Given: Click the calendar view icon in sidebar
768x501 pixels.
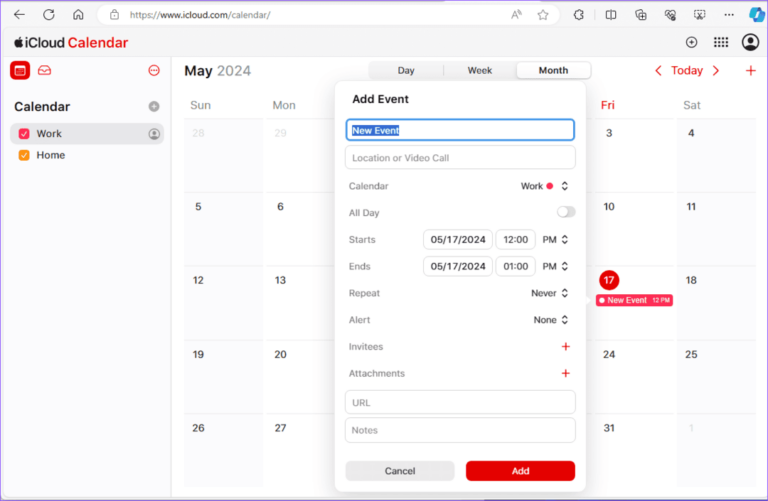Looking at the screenshot, I should [x=20, y=70].
